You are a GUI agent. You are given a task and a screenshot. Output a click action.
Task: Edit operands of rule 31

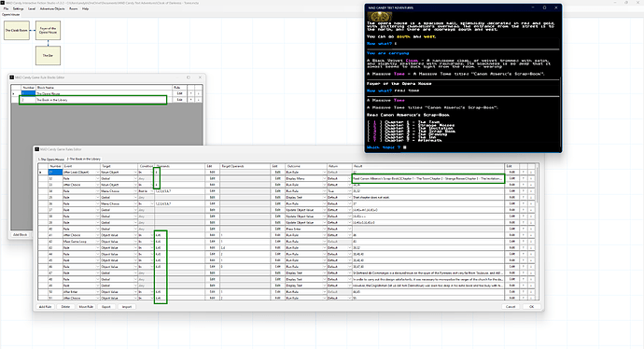pos(212,172)
